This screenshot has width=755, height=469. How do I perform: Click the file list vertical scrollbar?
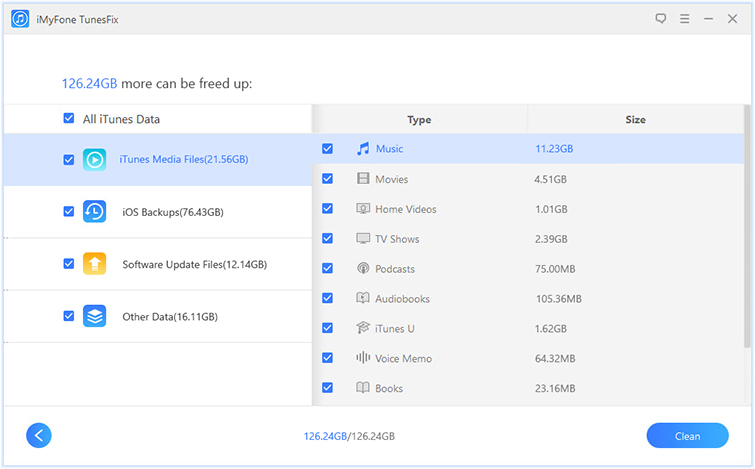[x=747, y=226]
